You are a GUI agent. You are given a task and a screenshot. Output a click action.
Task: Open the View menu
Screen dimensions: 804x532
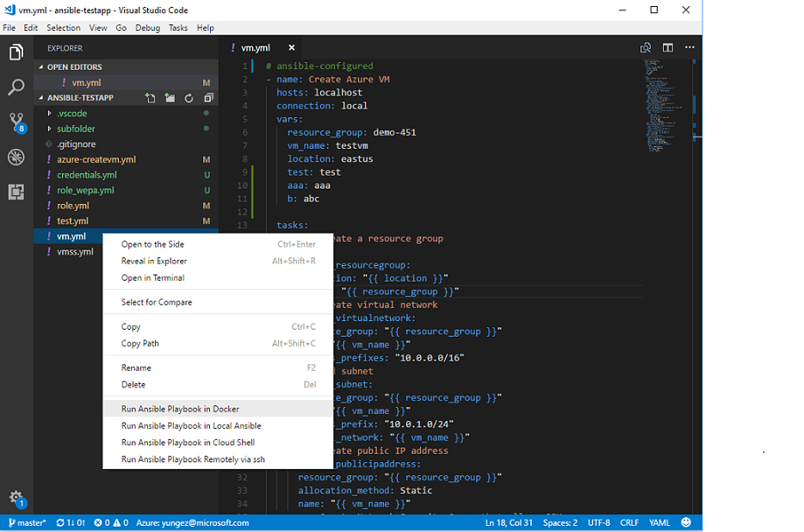click(x=98, y=28)
